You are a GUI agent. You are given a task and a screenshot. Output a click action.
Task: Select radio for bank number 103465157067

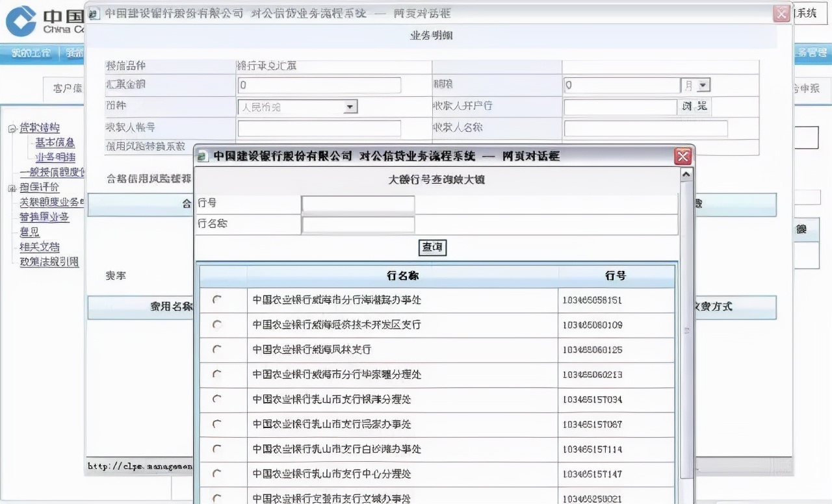pos(217,424)
